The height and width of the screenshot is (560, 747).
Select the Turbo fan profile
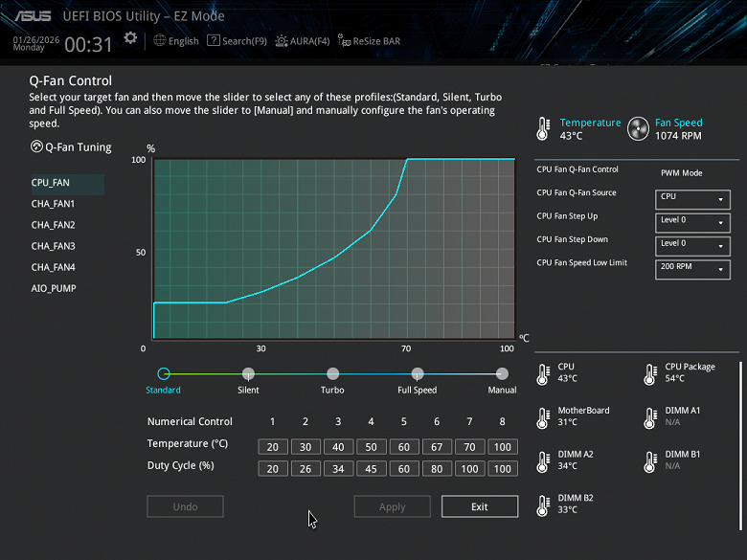tap(332, 374)
